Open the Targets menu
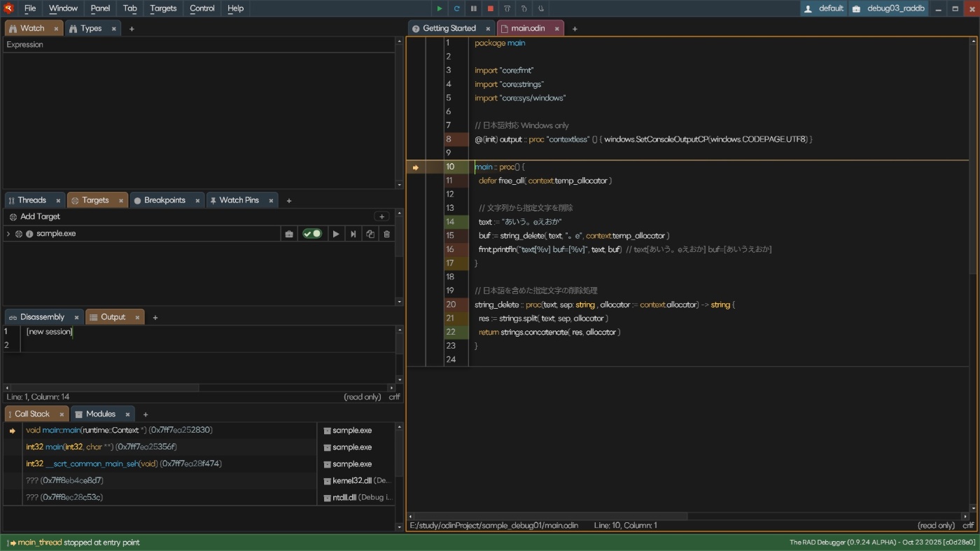 point(163,8)
